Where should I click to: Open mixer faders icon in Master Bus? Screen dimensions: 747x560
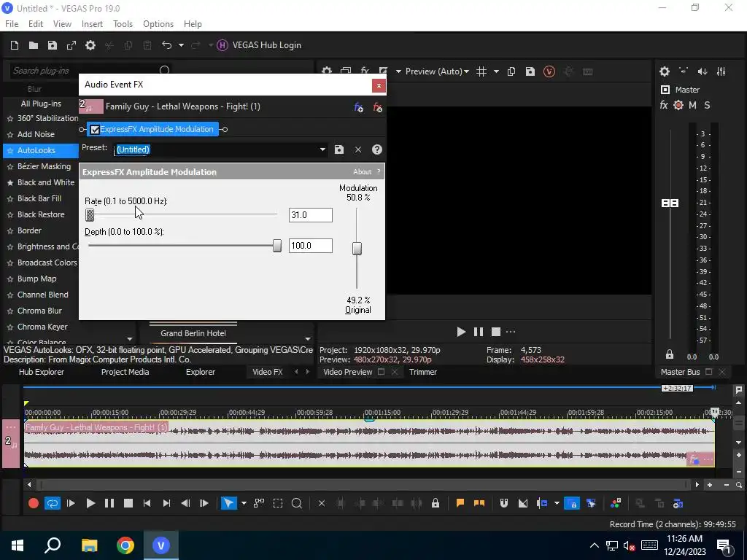(721, 71)
